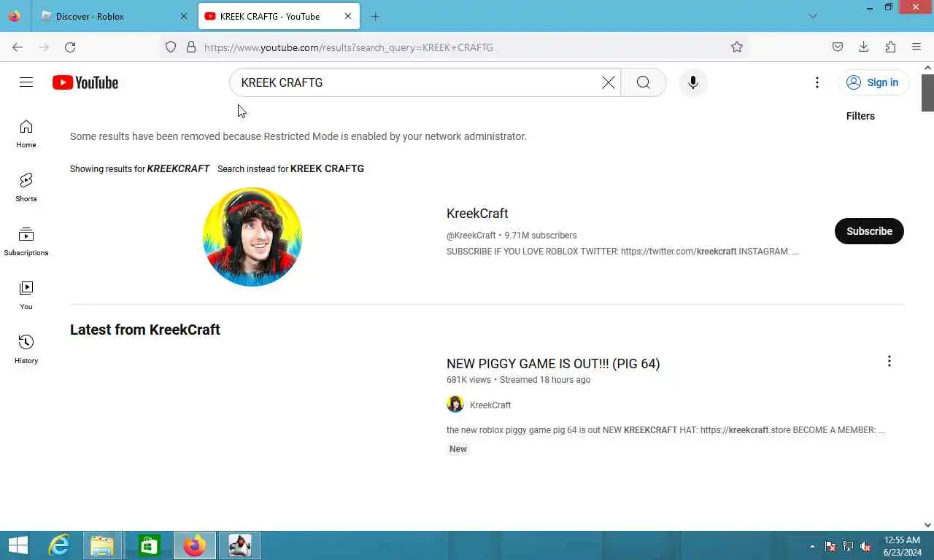The width and height of the screenshot is (934, 560).
Task: Launch Internet Explorer from taskbar
Action: [x=58, y=545]
